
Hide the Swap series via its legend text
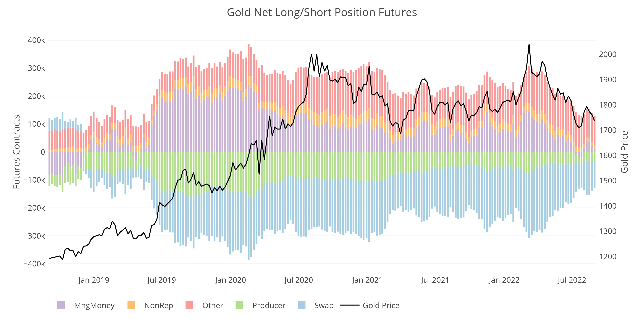(324, 306)
